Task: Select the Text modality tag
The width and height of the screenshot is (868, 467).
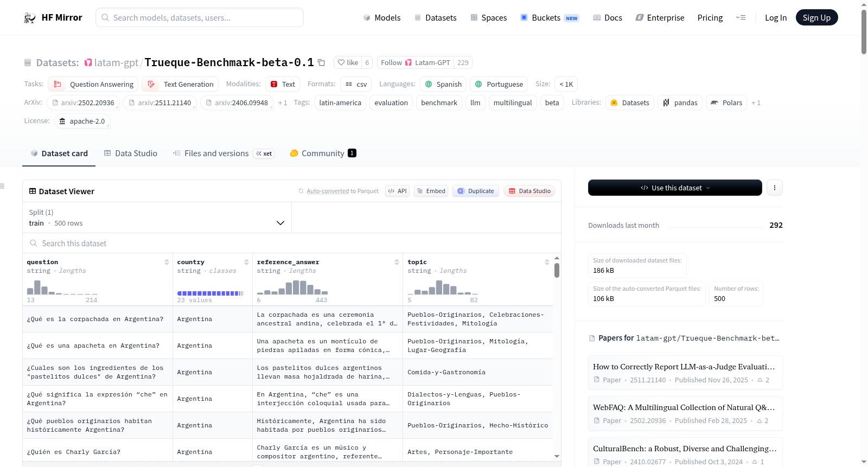Action: (x=283, y=84)
